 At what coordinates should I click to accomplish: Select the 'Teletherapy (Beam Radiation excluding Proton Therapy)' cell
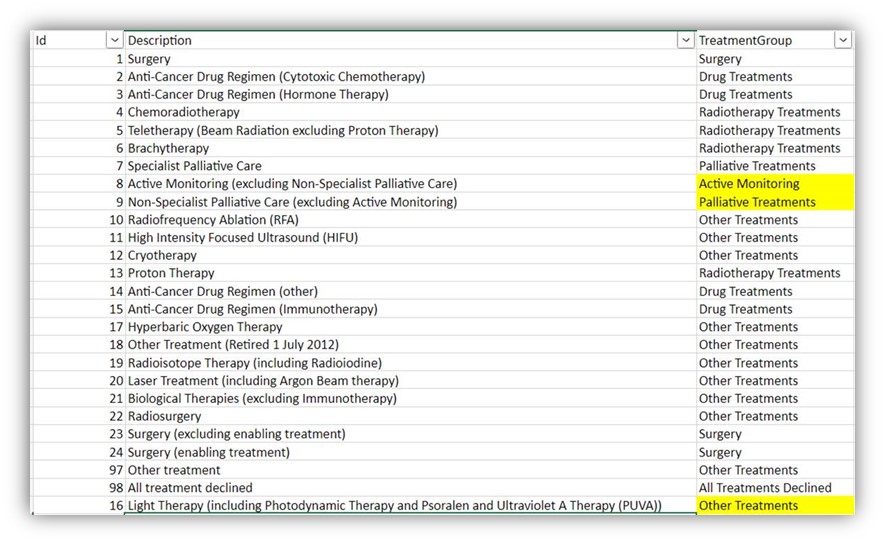[x=410, y=130]
